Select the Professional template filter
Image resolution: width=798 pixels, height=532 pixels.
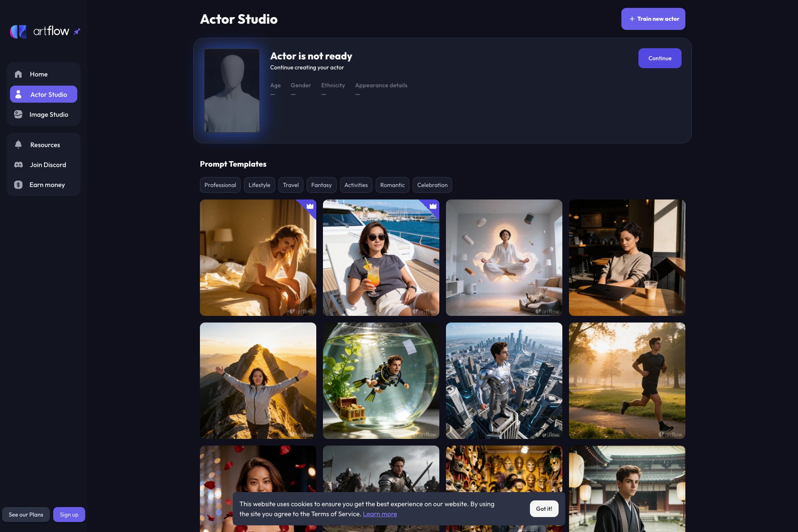220,185
